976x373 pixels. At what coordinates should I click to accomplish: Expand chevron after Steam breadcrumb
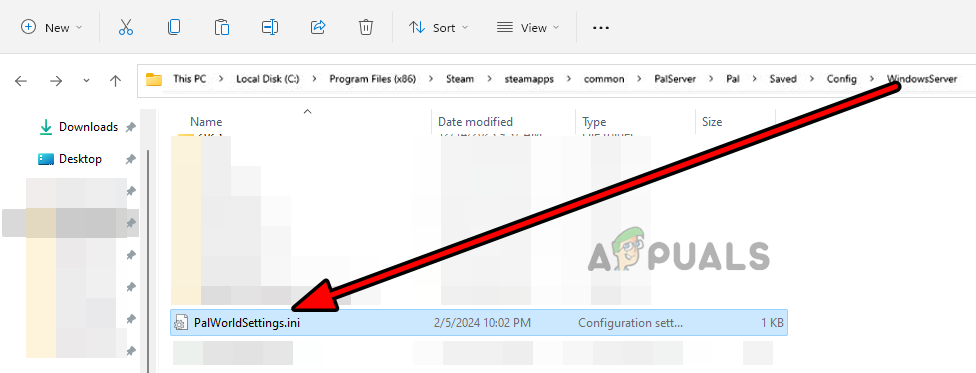(x=489, y=79)
